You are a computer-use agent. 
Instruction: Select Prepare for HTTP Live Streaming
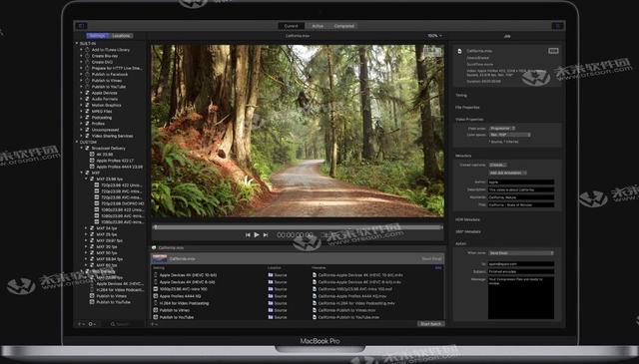(117, 68)
